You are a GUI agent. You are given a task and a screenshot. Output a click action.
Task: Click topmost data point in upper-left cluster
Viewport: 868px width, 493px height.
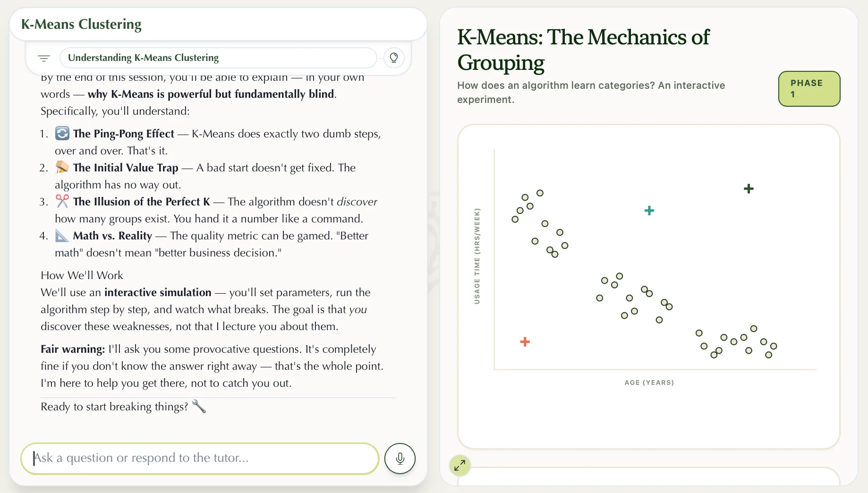(x=540, y=193)
